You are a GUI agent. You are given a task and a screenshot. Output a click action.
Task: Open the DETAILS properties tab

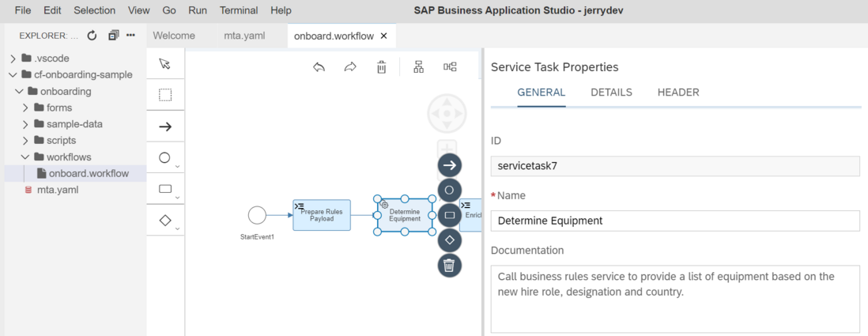[x=611, y=92]
